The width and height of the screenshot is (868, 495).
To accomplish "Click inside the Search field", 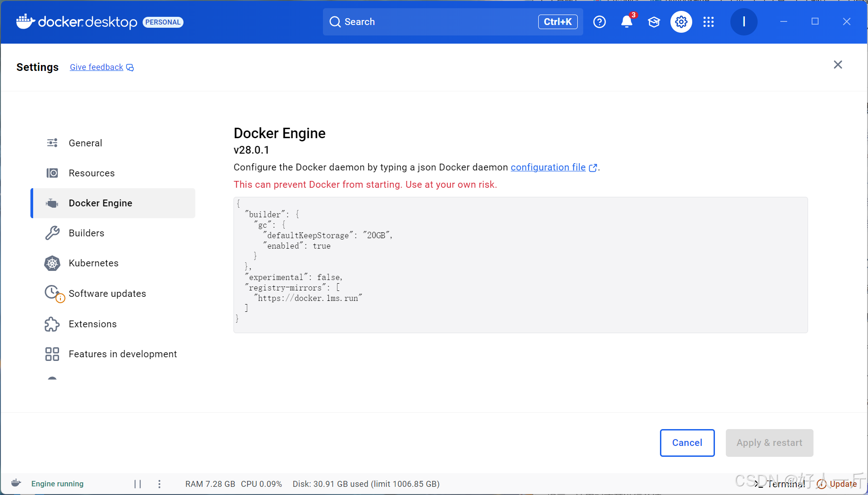I will [453, 22].
